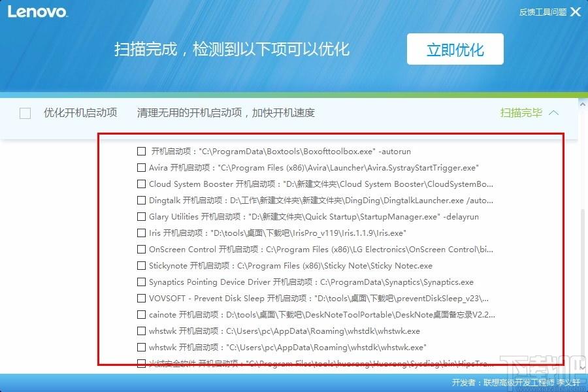Click the CloudSystemBo... path text

click(x=388, y=184)
